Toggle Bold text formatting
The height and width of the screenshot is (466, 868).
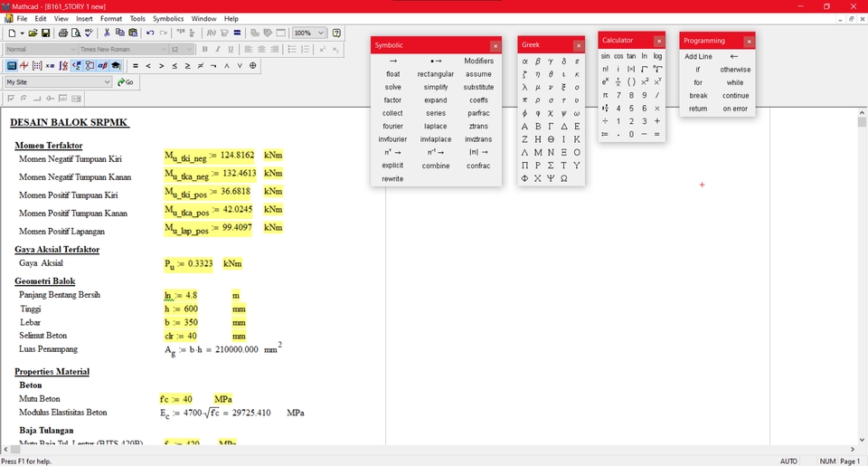tap(205, 50)
